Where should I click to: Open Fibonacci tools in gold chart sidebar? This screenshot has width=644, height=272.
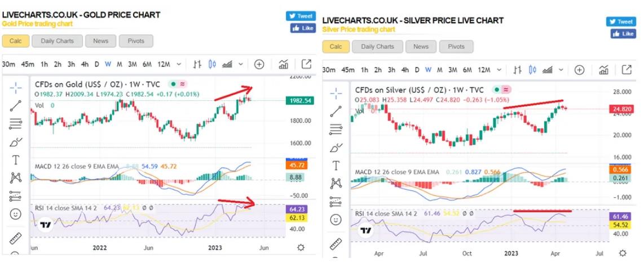pos(16,123)
